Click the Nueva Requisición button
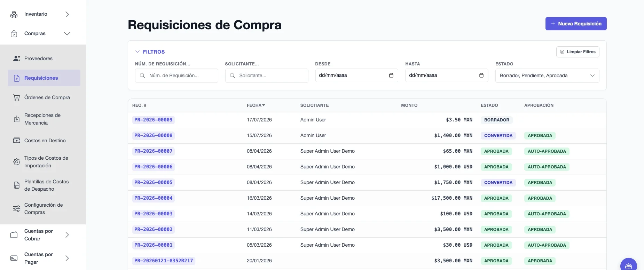The width and height of the screenshot is (644, 270). pyautogui.click(x=576, y=24)
